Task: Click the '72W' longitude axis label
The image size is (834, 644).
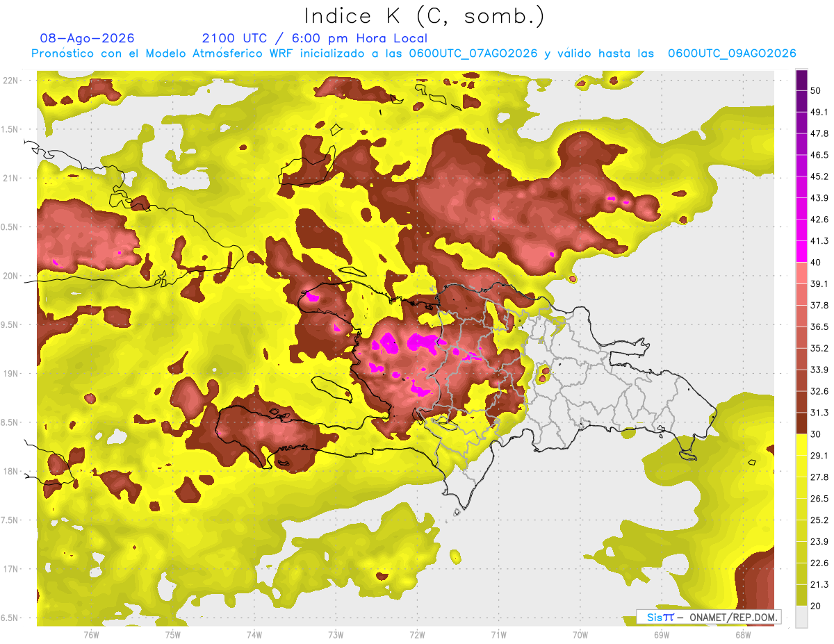Action: [417, 634]
